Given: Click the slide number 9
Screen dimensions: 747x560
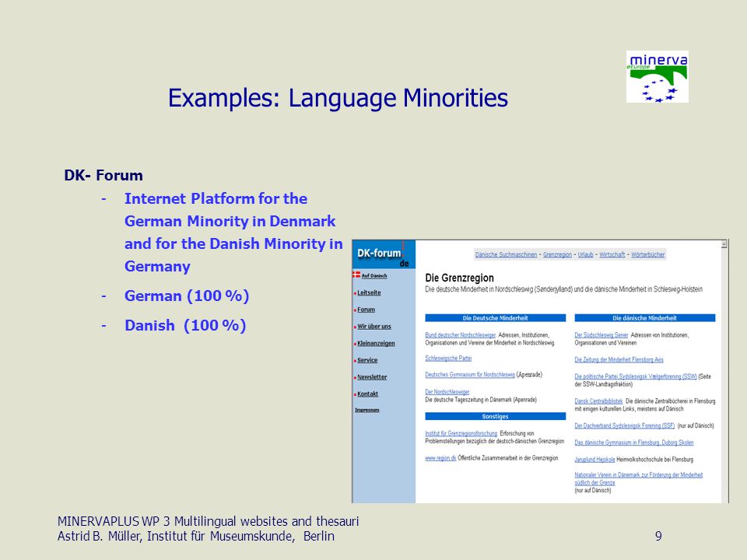Looking at the screenshot, I should point(658,536).
